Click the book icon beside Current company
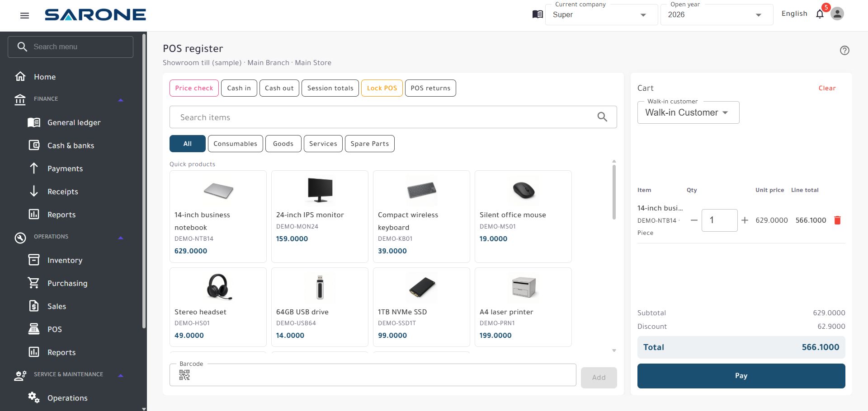The width and height of the screenshot is (868, 411). coord(538,14)
